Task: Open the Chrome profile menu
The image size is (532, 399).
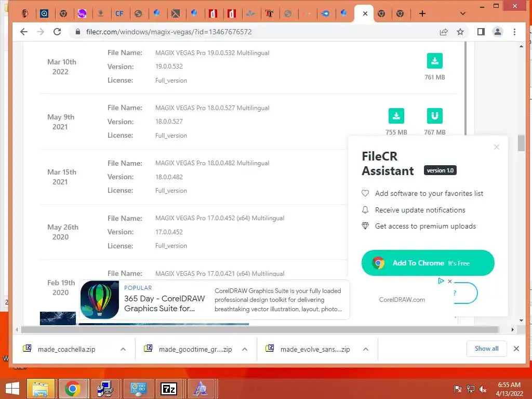Action: click(497, 32)
